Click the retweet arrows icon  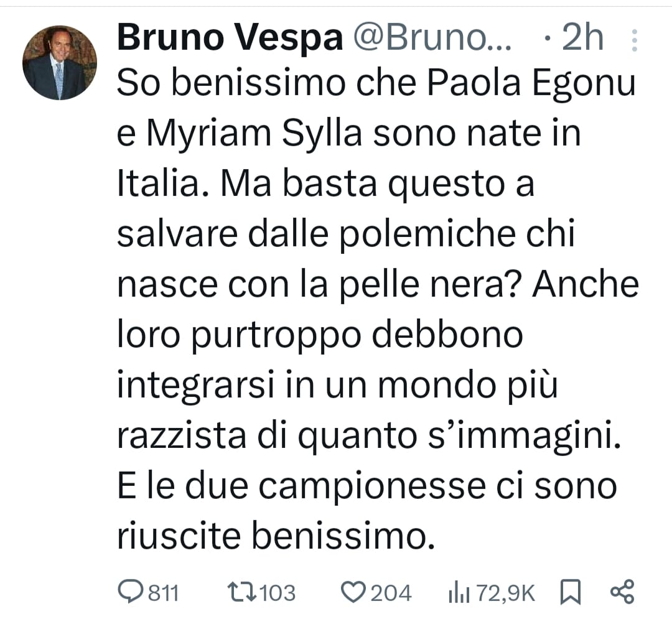241,592
